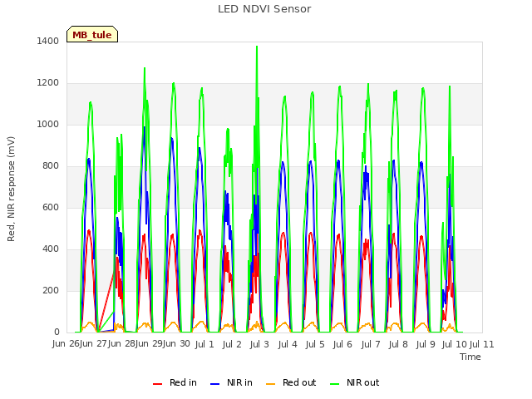Click the MB_tule label box

92,34
